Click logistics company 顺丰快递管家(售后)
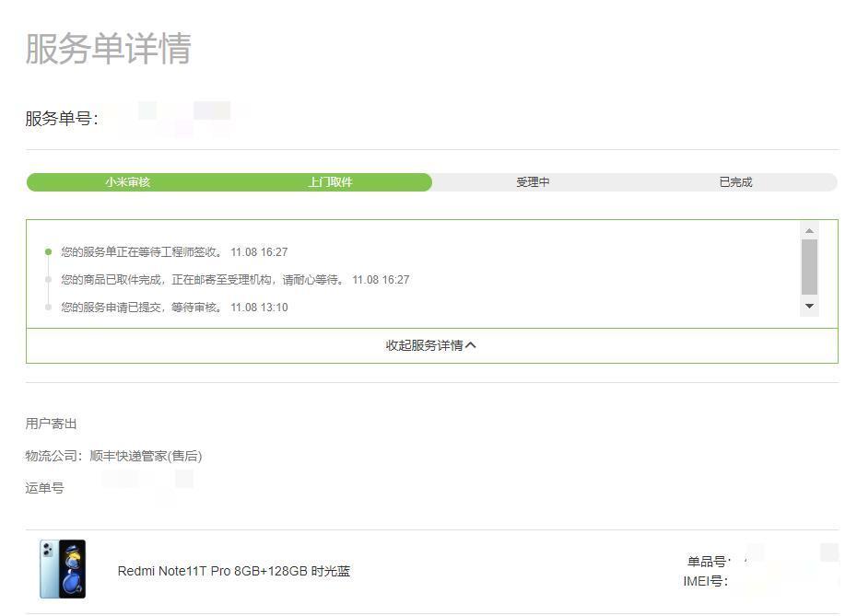Image resolution: width=857 pixels, height=616 pixels. click(x=146, y=456)
